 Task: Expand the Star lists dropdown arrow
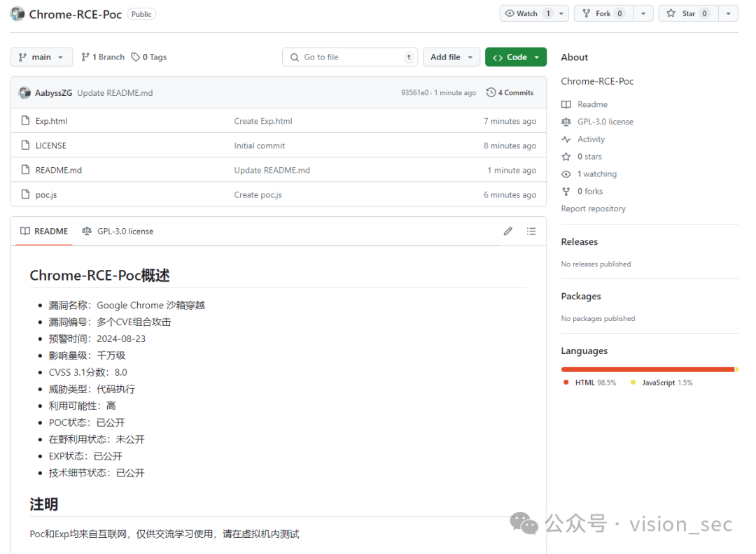pos(729,13)
